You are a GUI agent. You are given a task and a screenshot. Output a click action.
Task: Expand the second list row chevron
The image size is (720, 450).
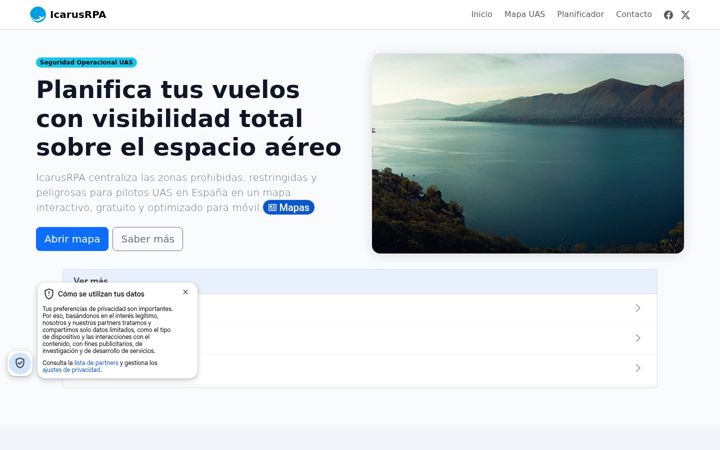[638, 338]
